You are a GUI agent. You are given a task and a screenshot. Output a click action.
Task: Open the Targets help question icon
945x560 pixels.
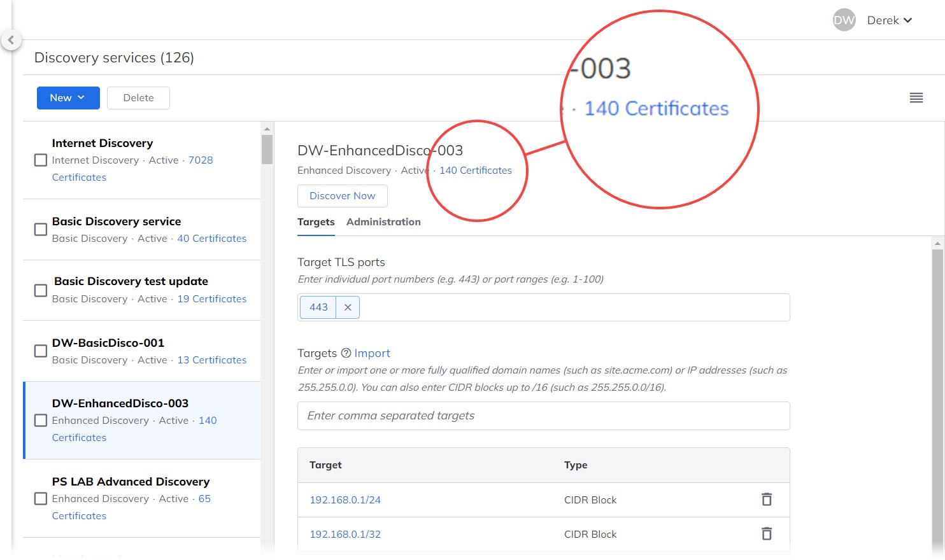click(346, 353)
